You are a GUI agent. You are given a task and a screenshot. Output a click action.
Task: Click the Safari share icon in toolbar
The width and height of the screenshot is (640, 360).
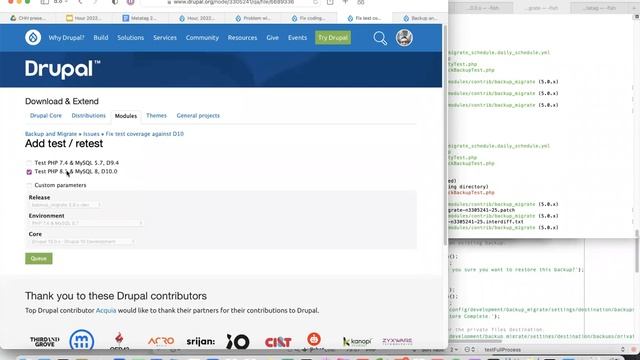tap(330, 2)
